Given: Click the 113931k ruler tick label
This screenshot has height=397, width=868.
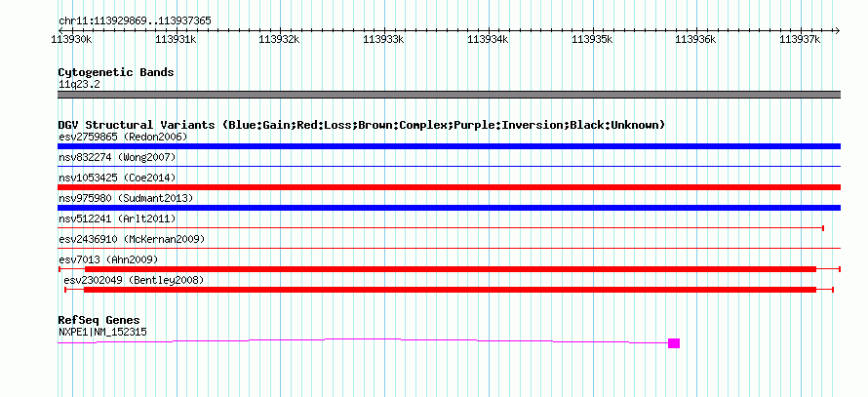Looking at the screenshot, I should click(x=176, y=39).
